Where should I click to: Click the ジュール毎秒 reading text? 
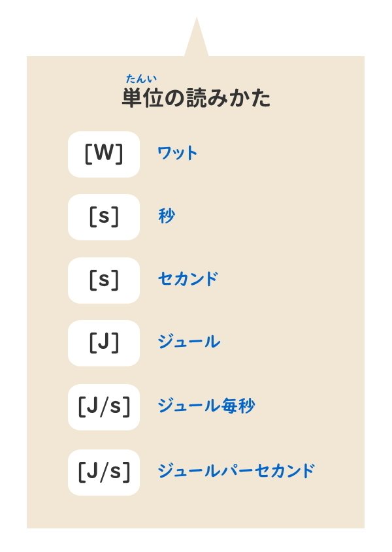[x=206, y=406]
